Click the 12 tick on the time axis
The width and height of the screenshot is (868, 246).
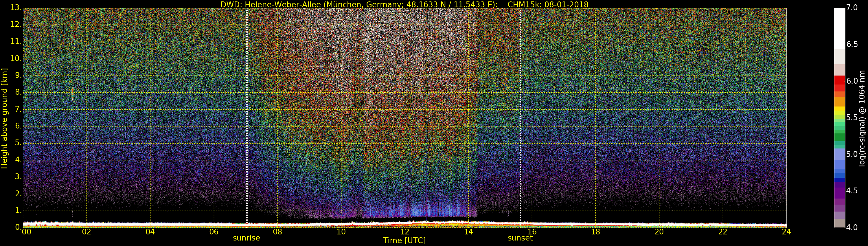click(405, 232)
